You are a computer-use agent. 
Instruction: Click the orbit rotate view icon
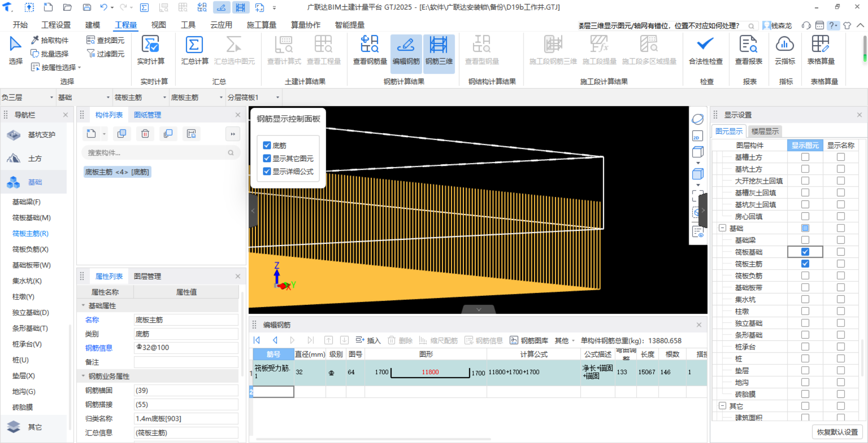pos(698,119)
